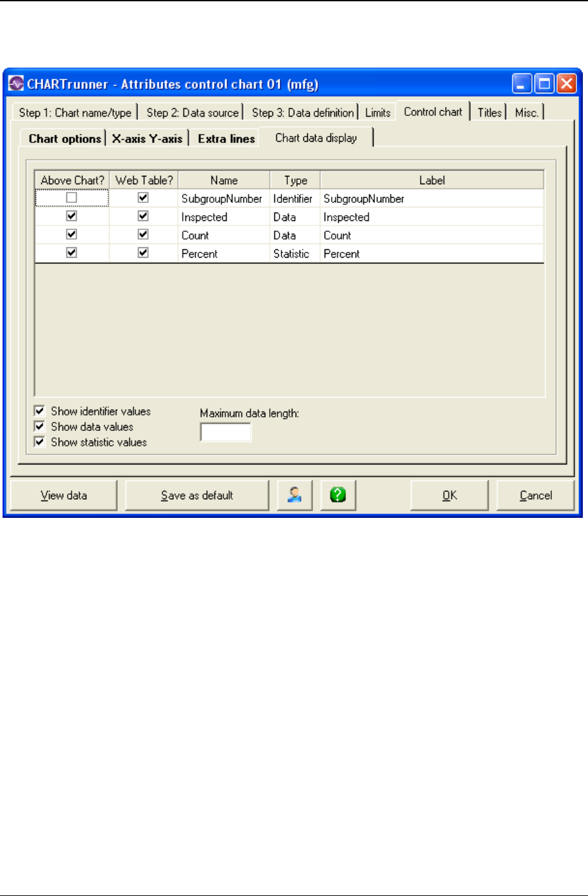Confirm with the OK button

click(x=450, y=495)
